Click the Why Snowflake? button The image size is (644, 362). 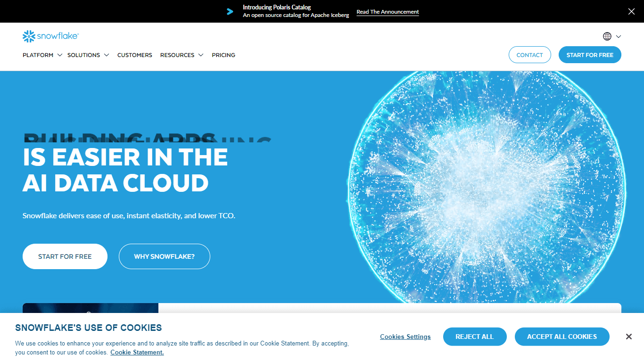[165, 256]
